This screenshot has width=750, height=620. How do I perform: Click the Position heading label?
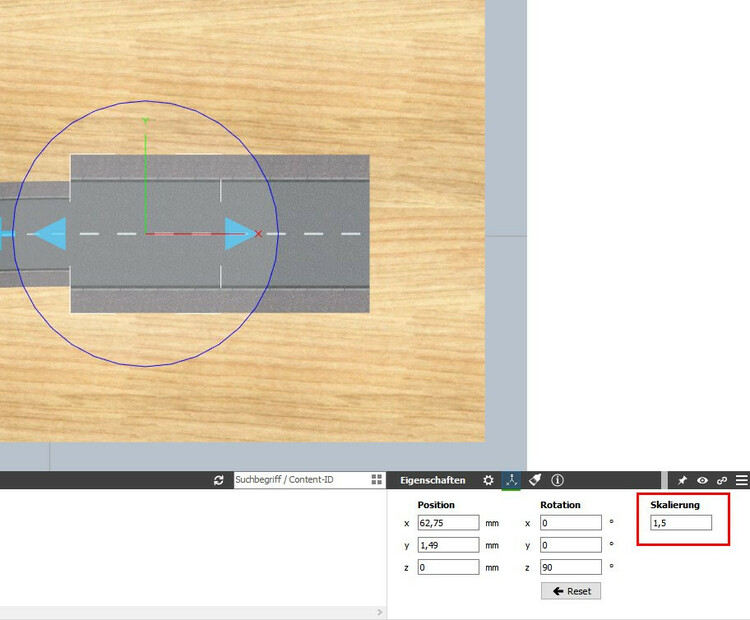click(x=436, y=505)
